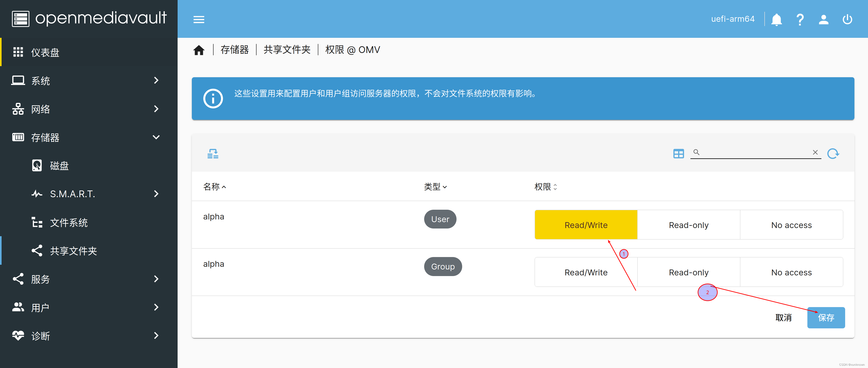
Task: Go to 仪表盘 dashboard
Action: tap(45, 52)
